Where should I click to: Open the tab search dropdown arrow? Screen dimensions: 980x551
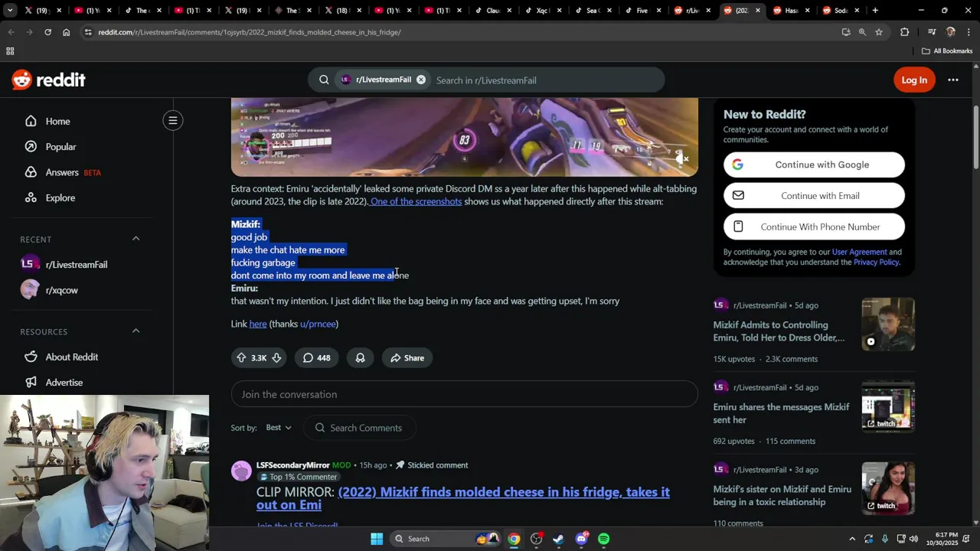[x=10, y=11]
